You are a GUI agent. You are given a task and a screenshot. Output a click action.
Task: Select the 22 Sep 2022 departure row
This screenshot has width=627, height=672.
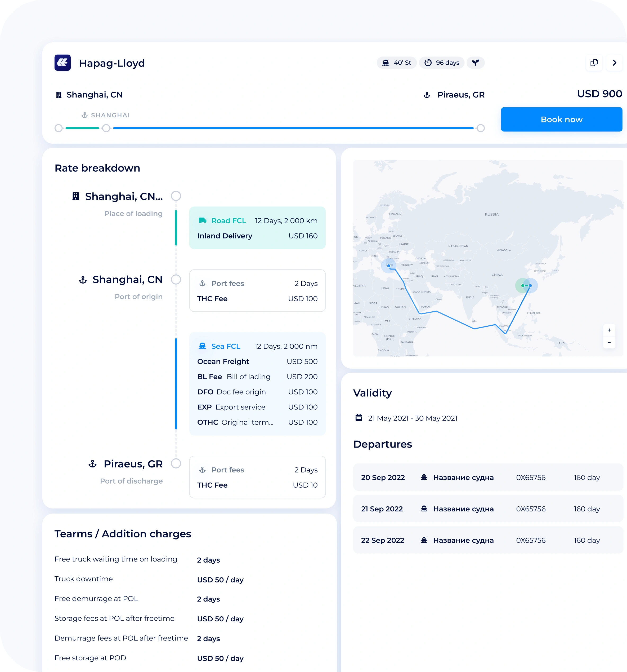pos(488,540)
